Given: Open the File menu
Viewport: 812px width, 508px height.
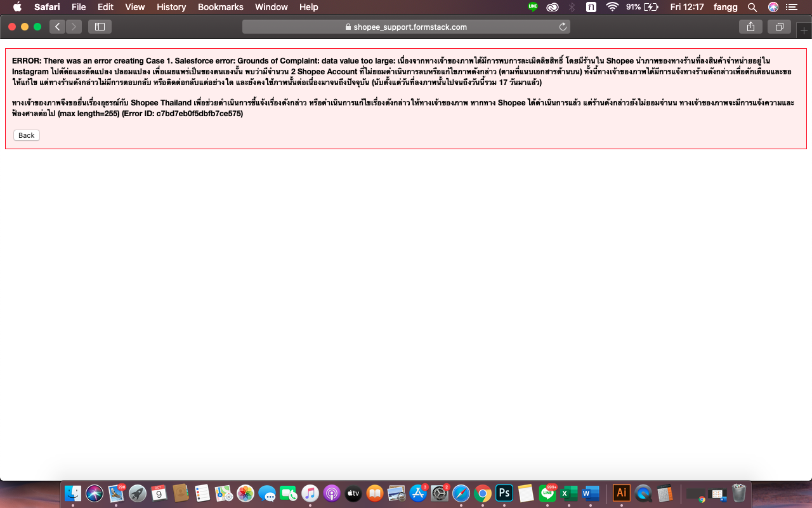Looking at the screenshot, I should click(x=79, y=7).
